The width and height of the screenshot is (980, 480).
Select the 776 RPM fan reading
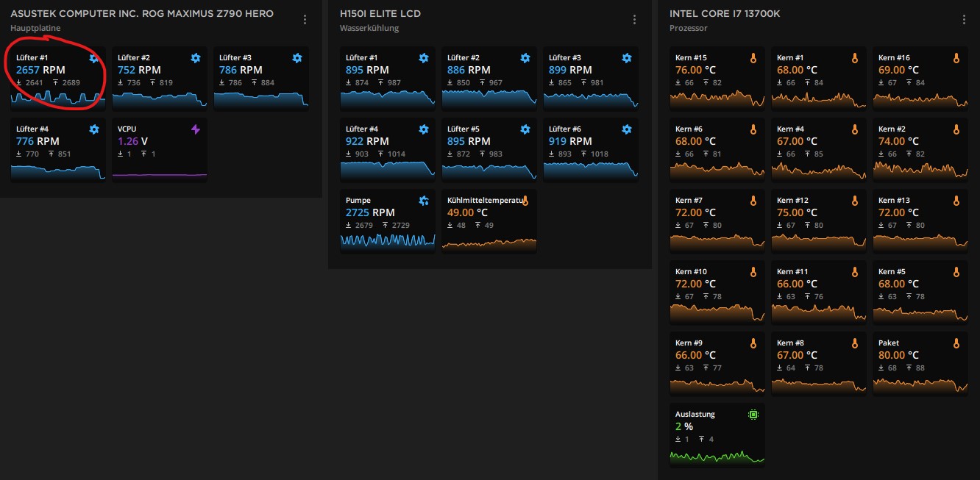pyautogui.click(x=38, y=141)
